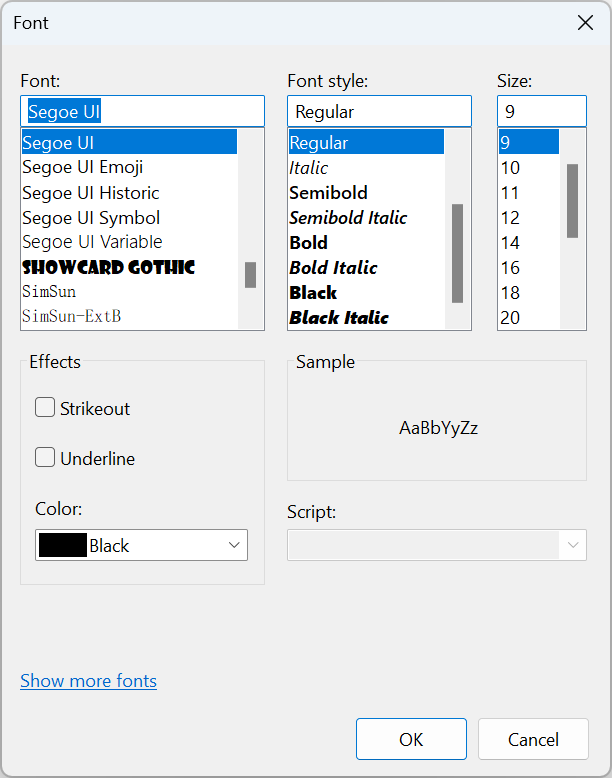The width and height of the screenshot is (612, 778).
Task: Choose Bold font style
Action: point(366,242)
